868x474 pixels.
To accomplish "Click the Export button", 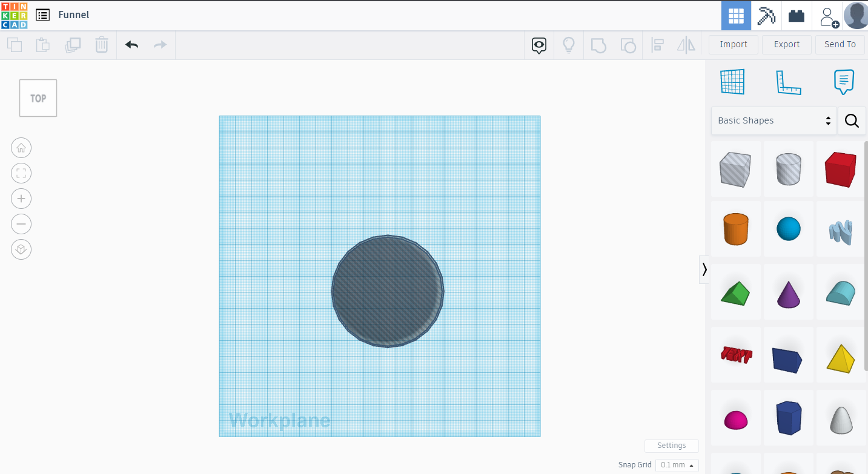I will [x=787, y=44].
